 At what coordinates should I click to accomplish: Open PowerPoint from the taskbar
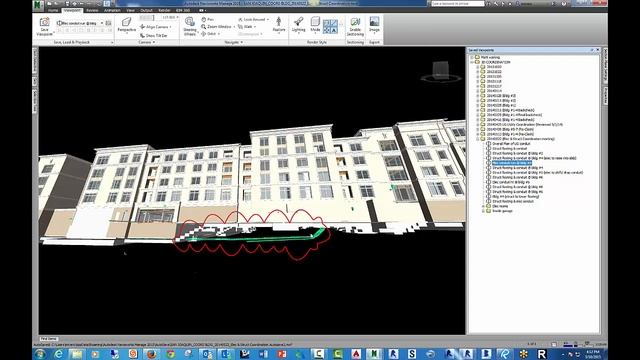pos(282,354)
